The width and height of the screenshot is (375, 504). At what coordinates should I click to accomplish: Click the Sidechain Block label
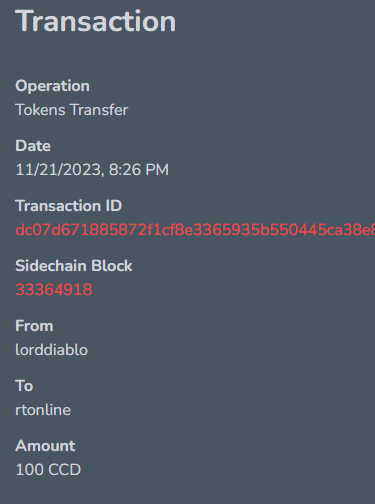tap(74, 266)
